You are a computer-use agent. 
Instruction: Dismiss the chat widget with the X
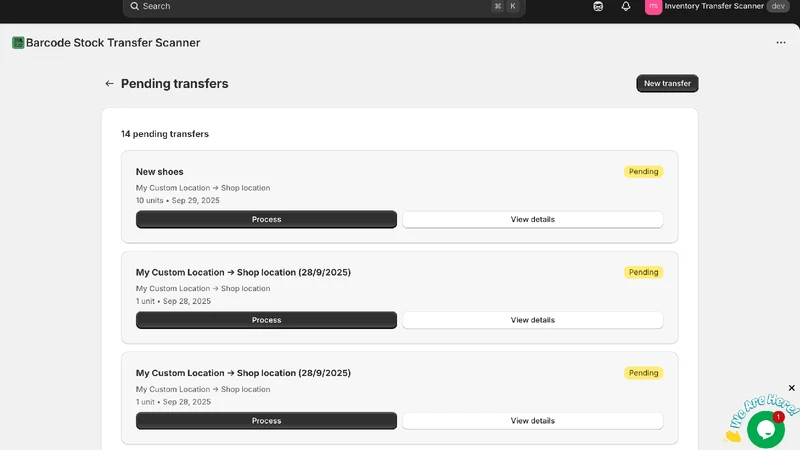click(x=791, y=388)
